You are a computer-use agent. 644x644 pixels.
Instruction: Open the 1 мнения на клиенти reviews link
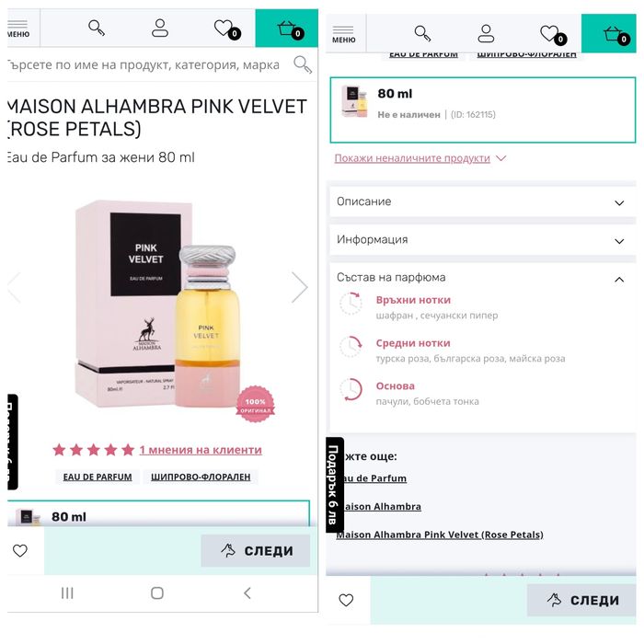[201, 450]
